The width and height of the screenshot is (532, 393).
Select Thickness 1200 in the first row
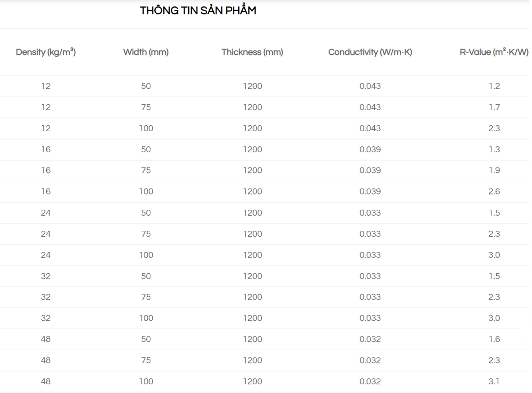pyautogui.click(x=252, y=86)
